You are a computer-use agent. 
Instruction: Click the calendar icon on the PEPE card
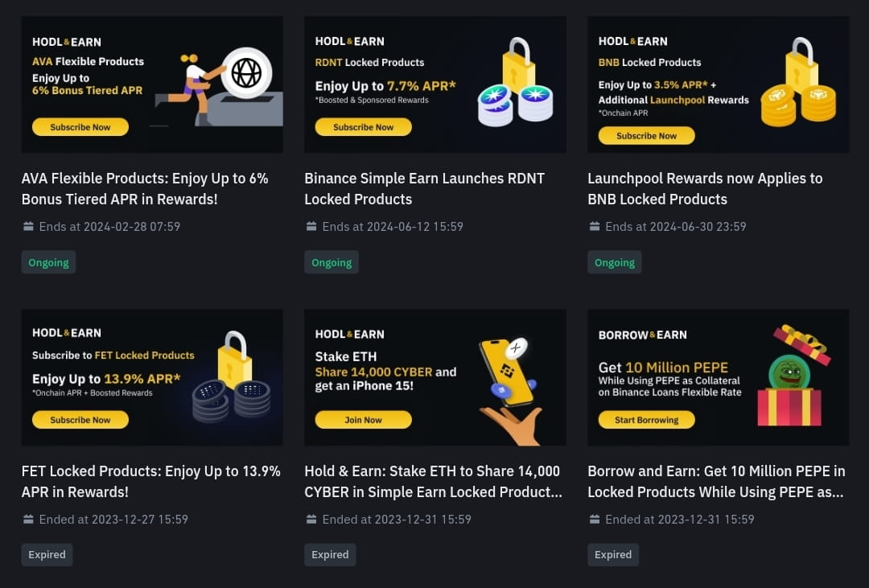click(x=595, y=519)
